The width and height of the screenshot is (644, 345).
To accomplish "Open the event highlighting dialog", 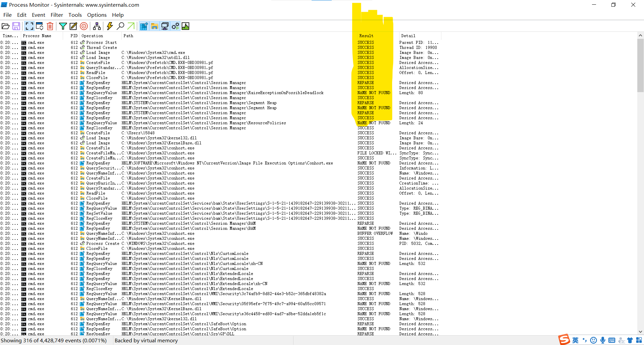I will point(73,26).
